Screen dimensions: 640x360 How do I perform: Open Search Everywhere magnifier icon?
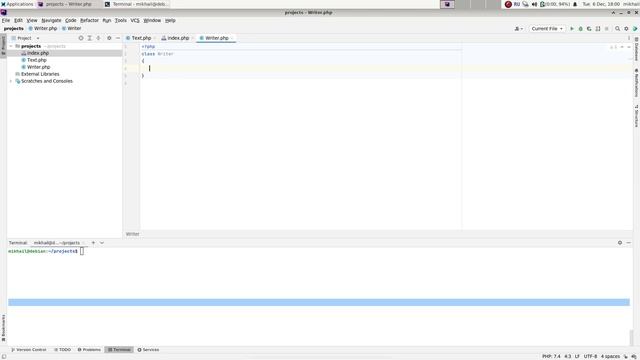[x=618, y=29]
